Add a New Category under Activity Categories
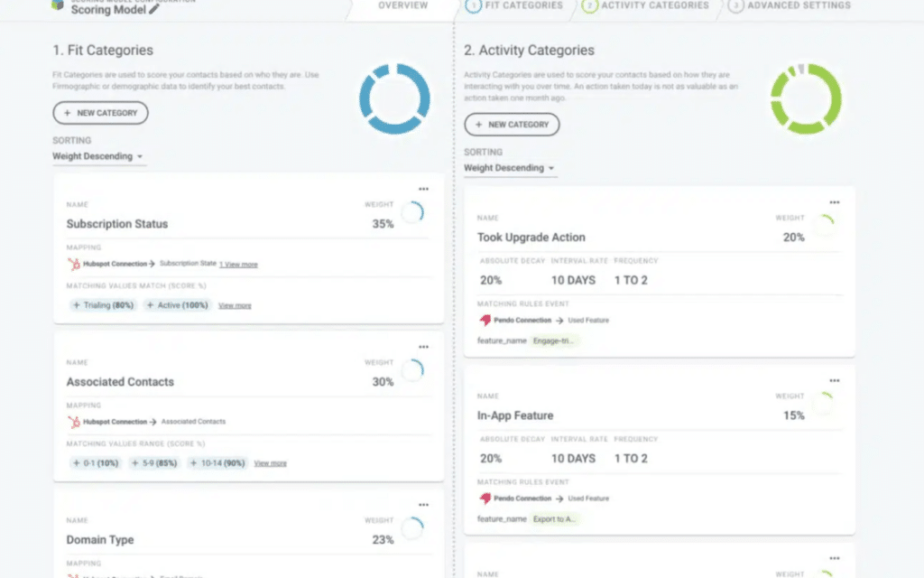 coord(512,125)
